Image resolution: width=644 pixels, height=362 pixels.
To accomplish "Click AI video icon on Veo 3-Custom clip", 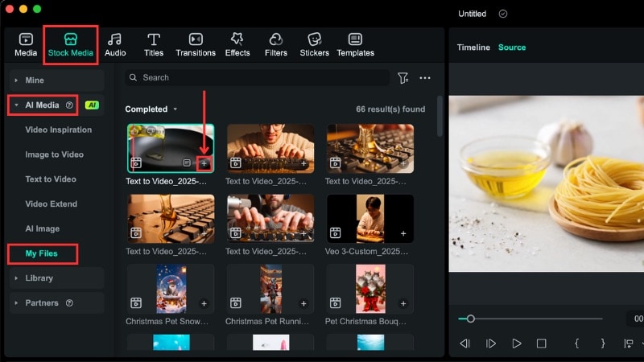I will 335,233.
